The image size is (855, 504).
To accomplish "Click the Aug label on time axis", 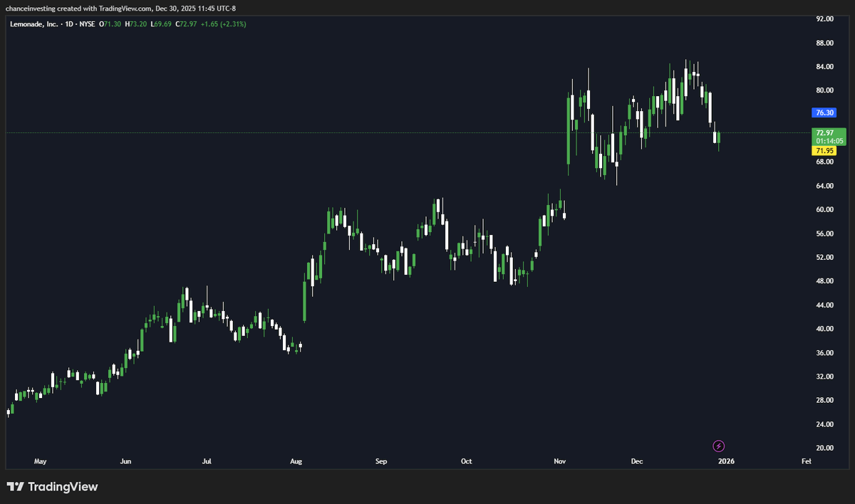I will click(x=296, y=462).
